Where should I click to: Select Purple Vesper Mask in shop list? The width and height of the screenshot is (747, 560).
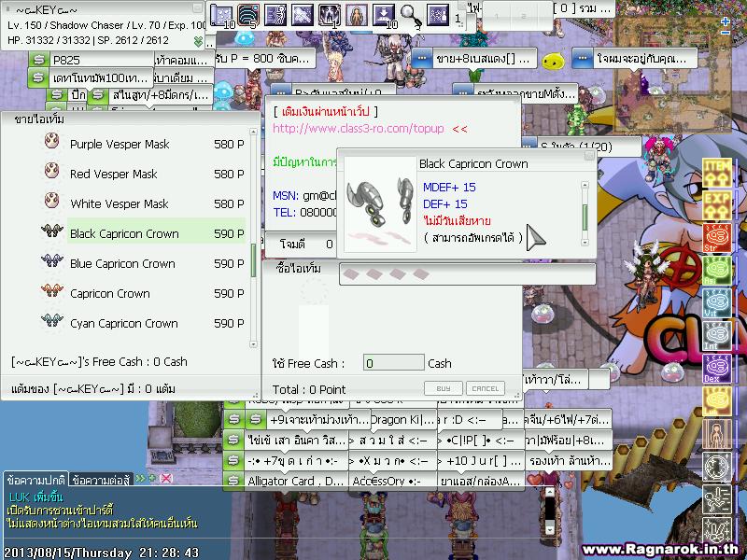click(x=143, y=144)
